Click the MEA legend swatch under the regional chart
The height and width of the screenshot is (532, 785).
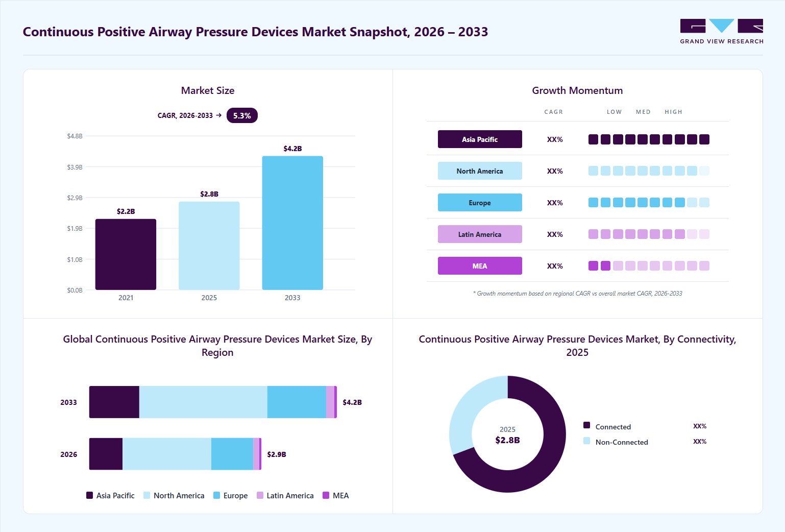(x=326, y=495)
